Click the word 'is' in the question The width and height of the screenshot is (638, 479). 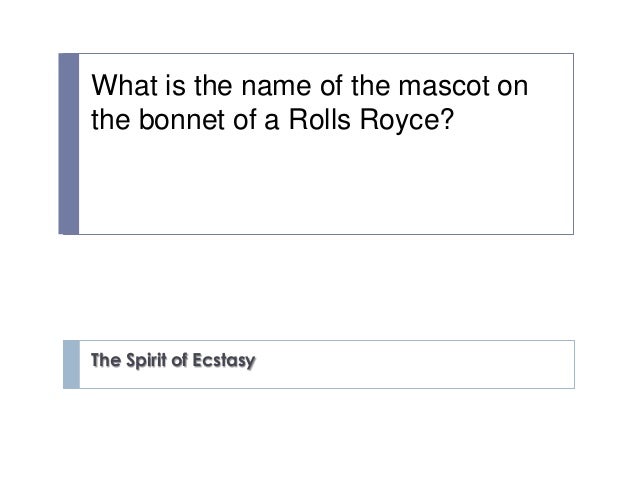(175, 85)
